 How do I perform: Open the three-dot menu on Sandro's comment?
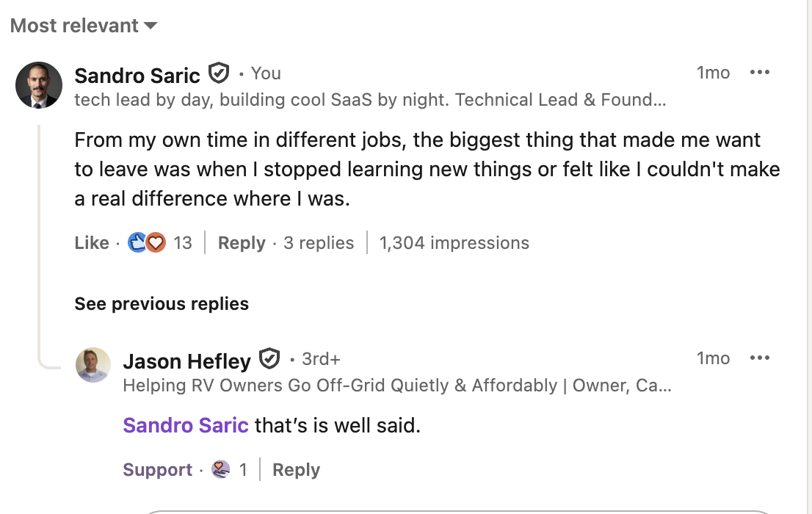click(759, 73)
